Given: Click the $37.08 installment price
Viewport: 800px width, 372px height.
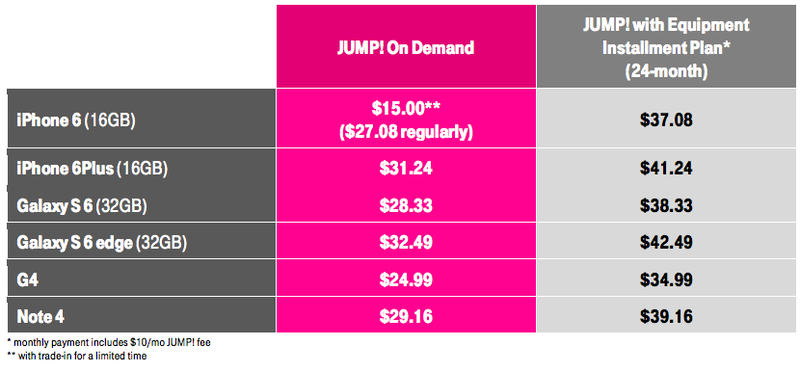Looking at the screenshot, I should coord(666,121).
